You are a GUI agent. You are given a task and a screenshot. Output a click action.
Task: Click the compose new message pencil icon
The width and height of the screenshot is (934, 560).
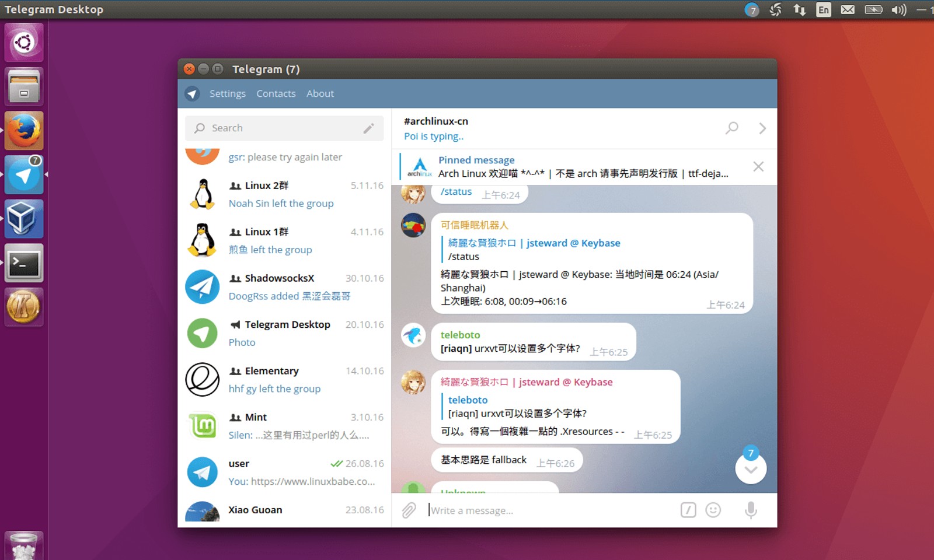pyautogui.click(x=368, y=128)
